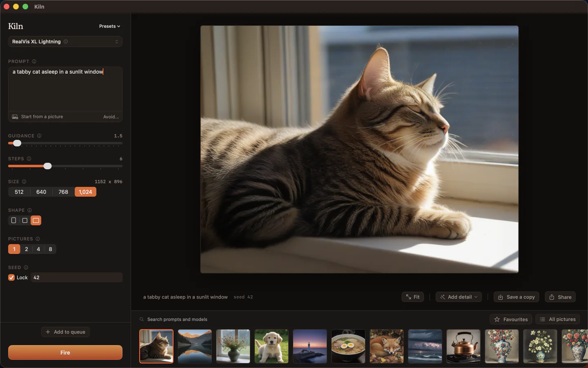The width and height of the screenshot is (588, 368).
Task: Open the Presets dropdown
Action: pyautogui.click(x=109, y=26)
